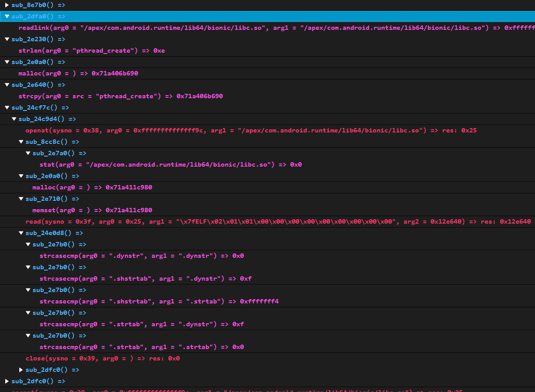Select the stat libc.so call row

point(170,164)
